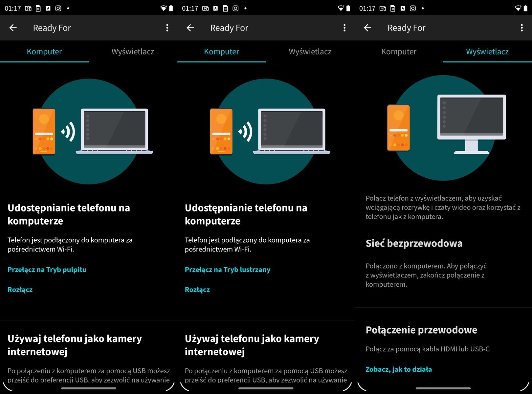Tap the "Sieć bezprzewodowa" heading
The image size is (532, 394).
414,243
